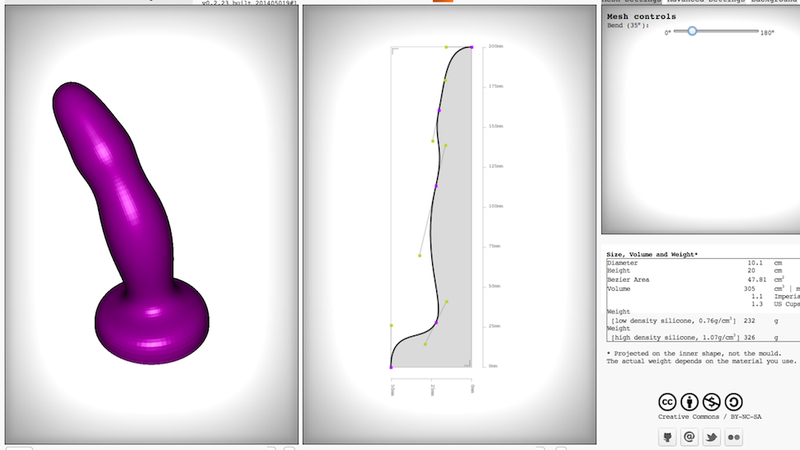Grab the yellow handle on frame's left edge near 25mm

coord(391,325)
